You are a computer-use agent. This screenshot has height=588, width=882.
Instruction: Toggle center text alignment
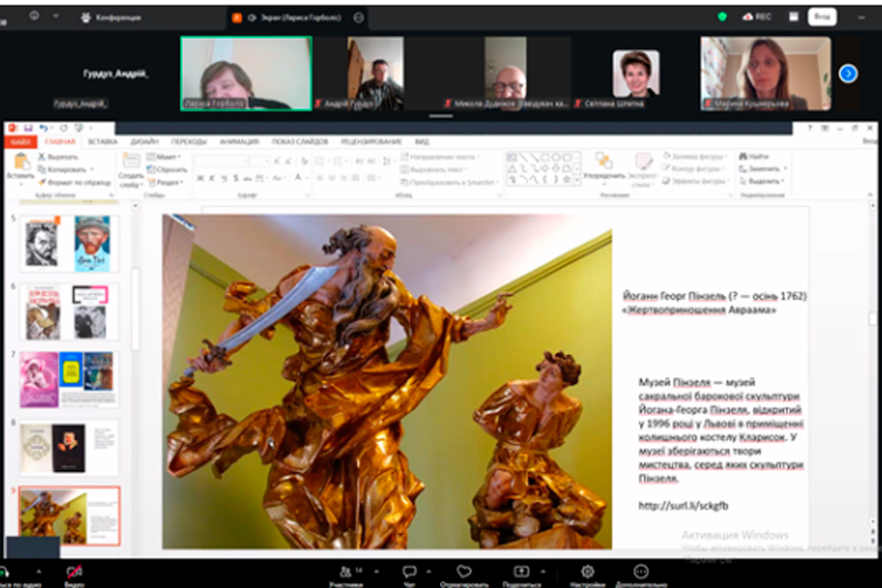point(331,177)
